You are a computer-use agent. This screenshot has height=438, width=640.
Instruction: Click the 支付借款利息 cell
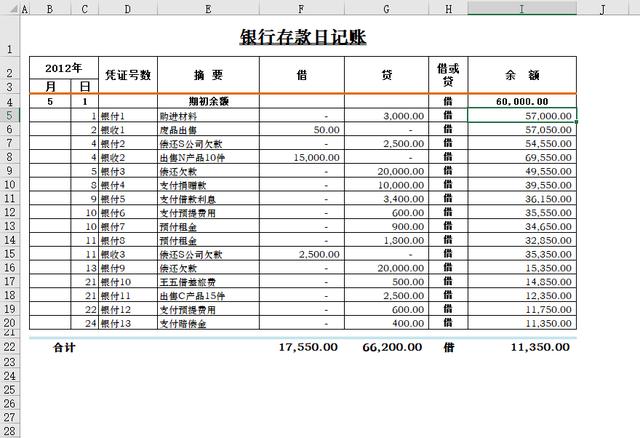pos(208,199)
